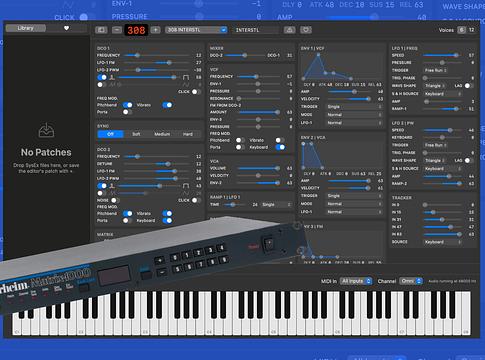Click the 'No Patches' heading in the Library
This screenshot has height=360, width=485.
click(46, 152)
